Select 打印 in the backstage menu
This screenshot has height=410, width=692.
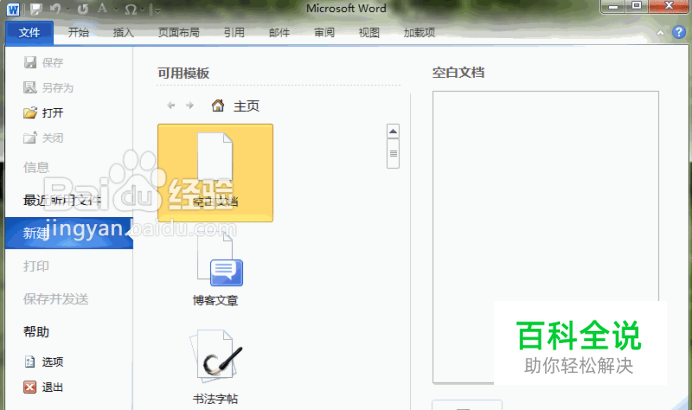click(x=36, y=266)
